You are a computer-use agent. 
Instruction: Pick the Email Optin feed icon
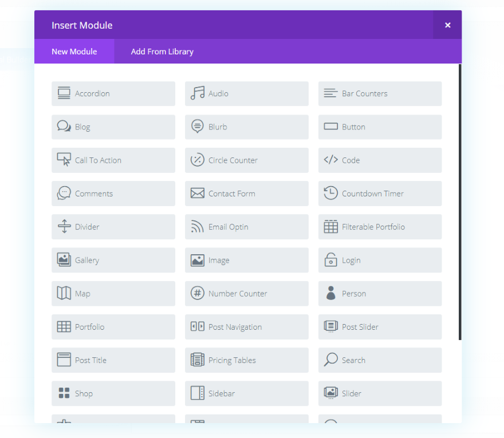198,227
